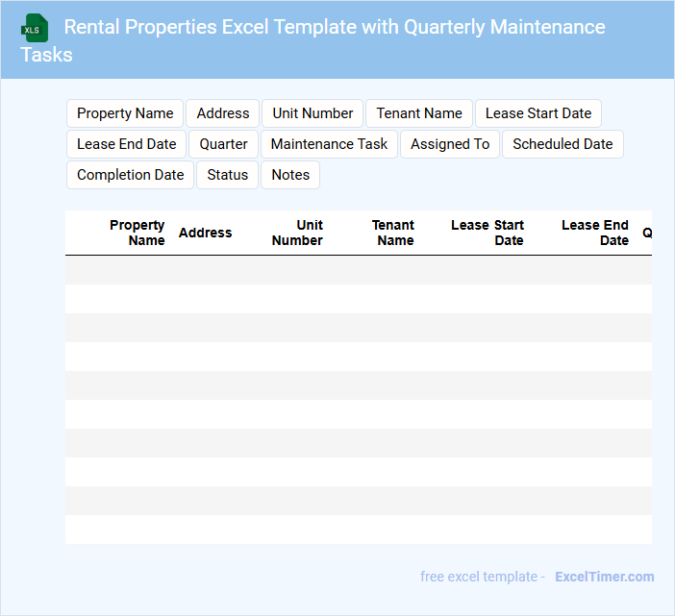Click the first empty table row
Screen dimensions: 675x616
coord(358,270)
